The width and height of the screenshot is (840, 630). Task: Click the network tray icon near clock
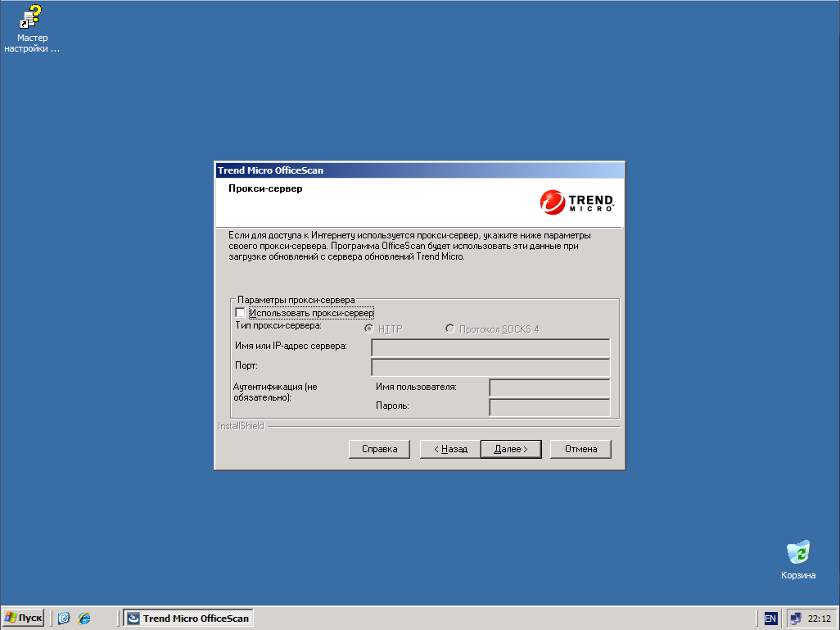pyautogui.click(x=796, y=619)
